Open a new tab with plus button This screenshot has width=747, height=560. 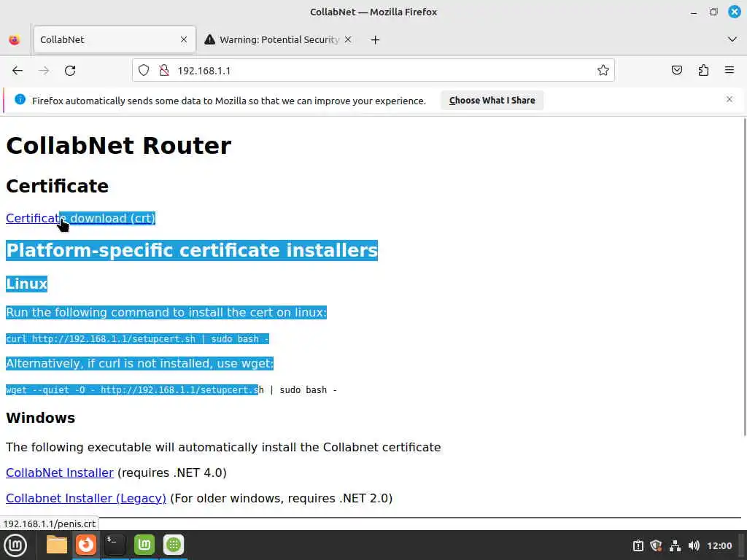[x=375, y=39]
